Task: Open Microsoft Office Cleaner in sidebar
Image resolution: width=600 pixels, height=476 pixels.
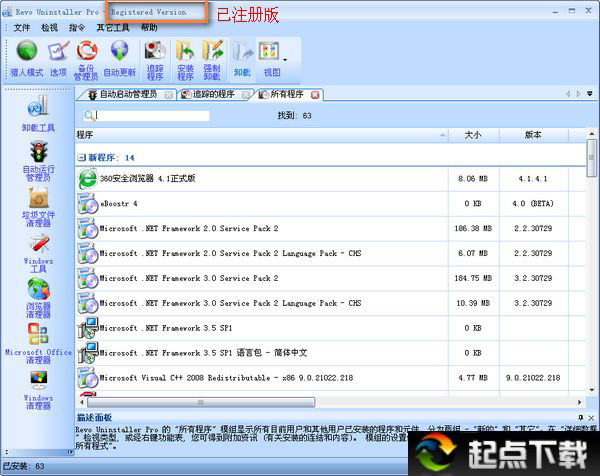Action: coord(38,344)
